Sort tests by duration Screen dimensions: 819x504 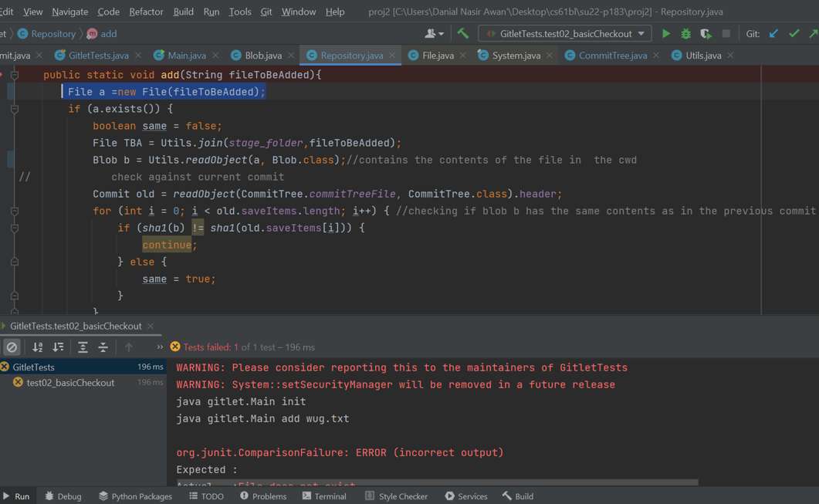(x=58, y=347)
